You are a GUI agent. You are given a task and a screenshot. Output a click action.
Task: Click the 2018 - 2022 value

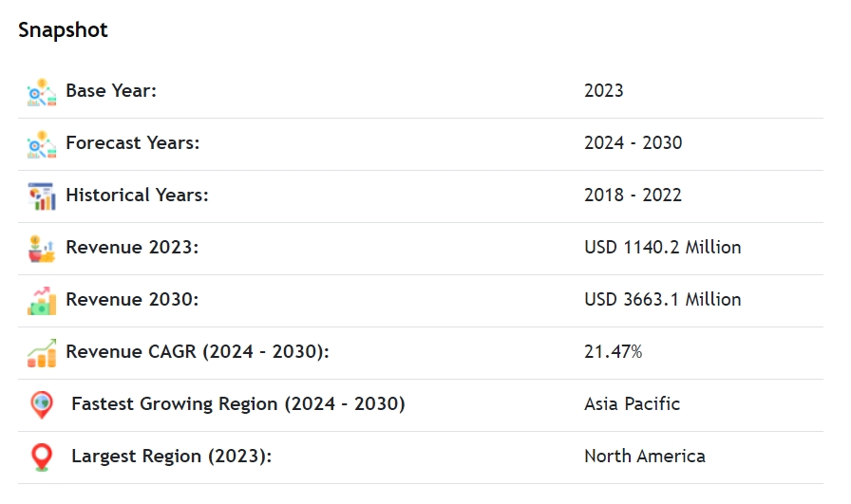coord(633,196)
